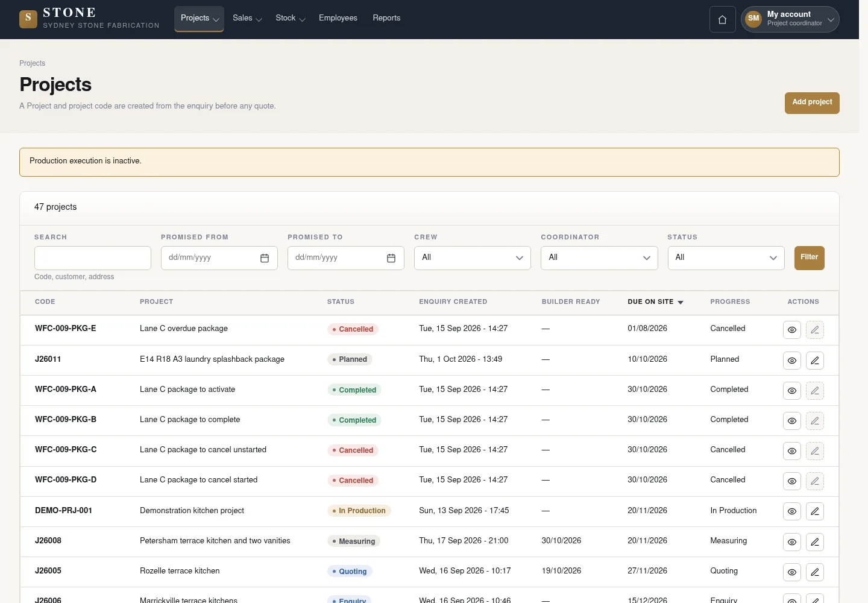Select project code J26008
868x603 pixels.
48,541
